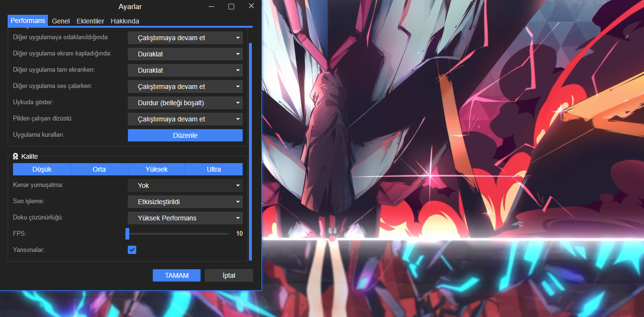Image resolution: width=644 pixels, height=317 pixels.
Task: Open the Hakkında tab
Action: click(x=125, y=21)
